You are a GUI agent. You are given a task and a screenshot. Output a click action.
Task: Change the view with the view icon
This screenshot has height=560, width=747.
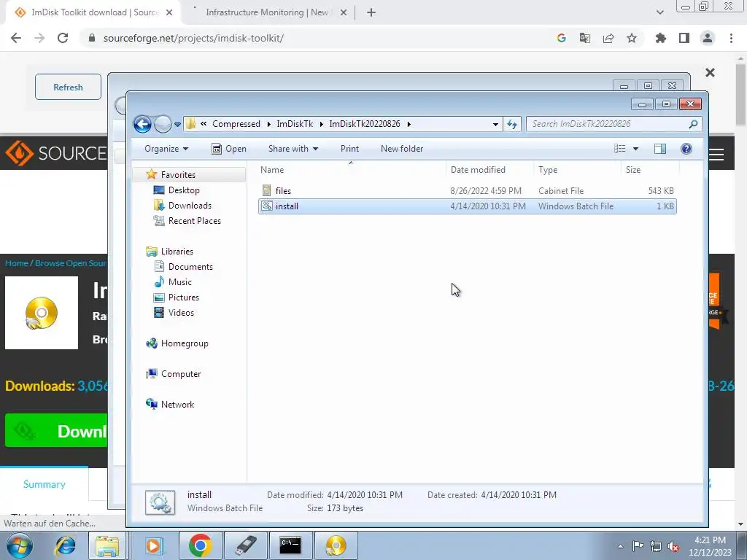pos(620,149)
